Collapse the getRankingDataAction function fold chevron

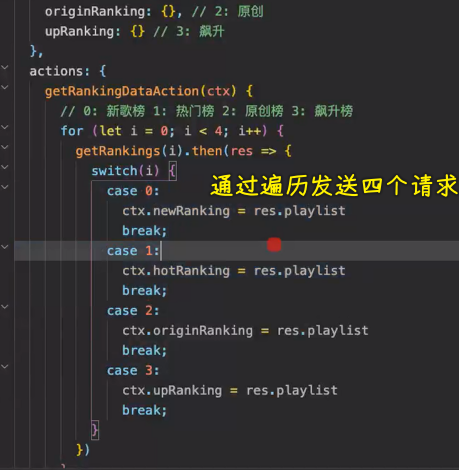[5, 87]
